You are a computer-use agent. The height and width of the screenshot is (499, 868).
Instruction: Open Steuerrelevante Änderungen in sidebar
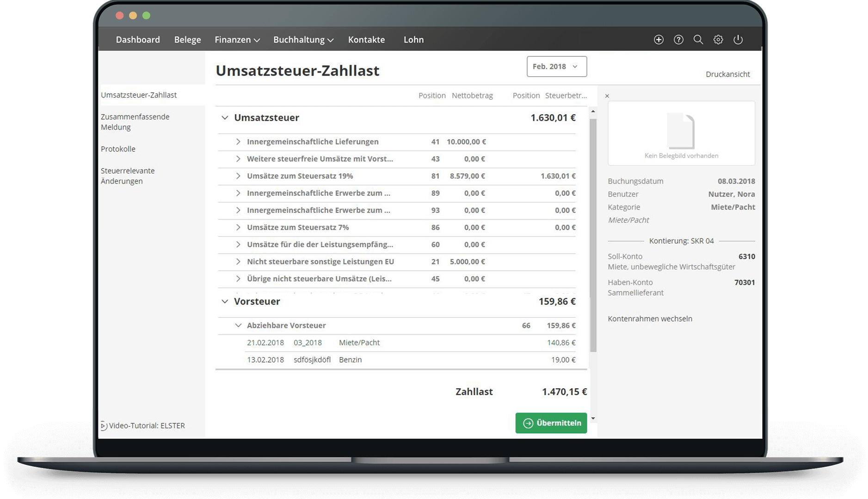128,176
